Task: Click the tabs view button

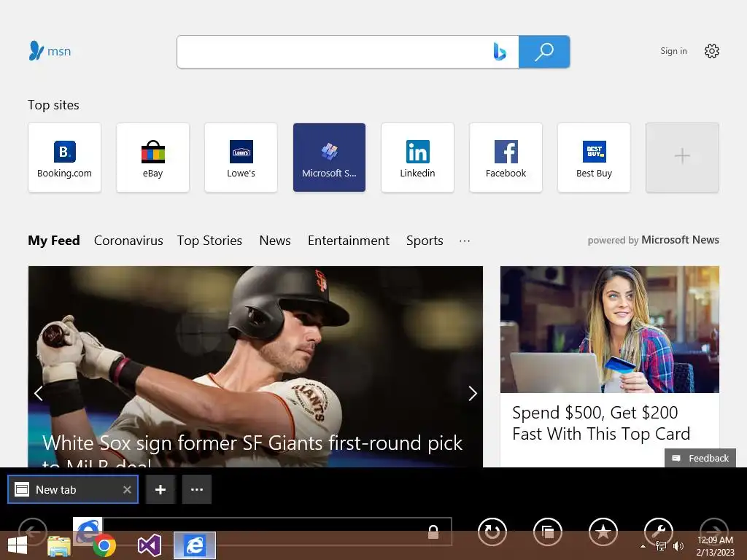Action: pos(548,532)
